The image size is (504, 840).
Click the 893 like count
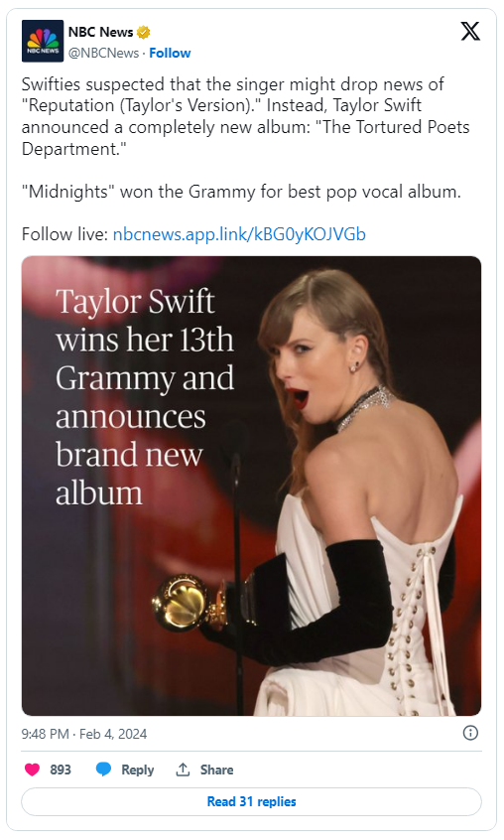tap(61, 770)
